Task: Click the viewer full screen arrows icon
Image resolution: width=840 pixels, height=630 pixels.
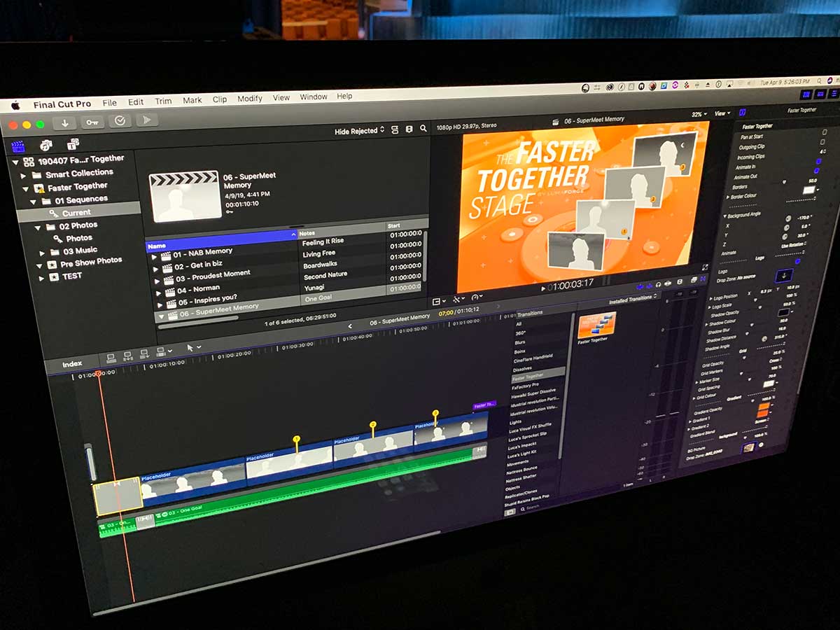Action: [x=704, y=267]
